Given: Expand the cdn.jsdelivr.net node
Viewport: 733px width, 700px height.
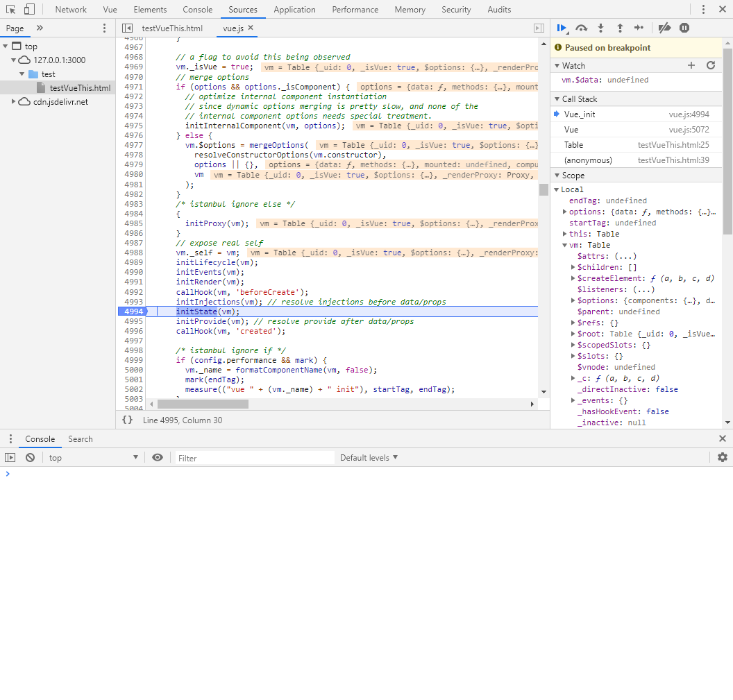Looking at the screenshot, I should (x=14, y=101).
